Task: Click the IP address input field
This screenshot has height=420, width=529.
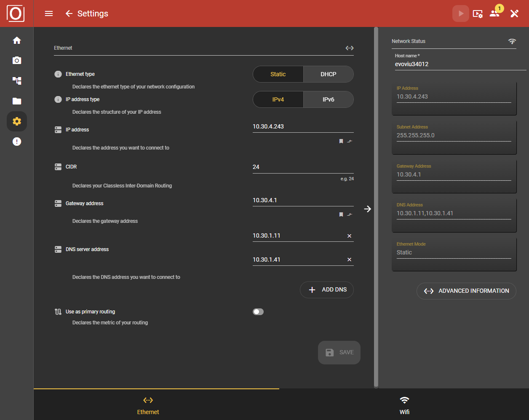Action: 302,126
